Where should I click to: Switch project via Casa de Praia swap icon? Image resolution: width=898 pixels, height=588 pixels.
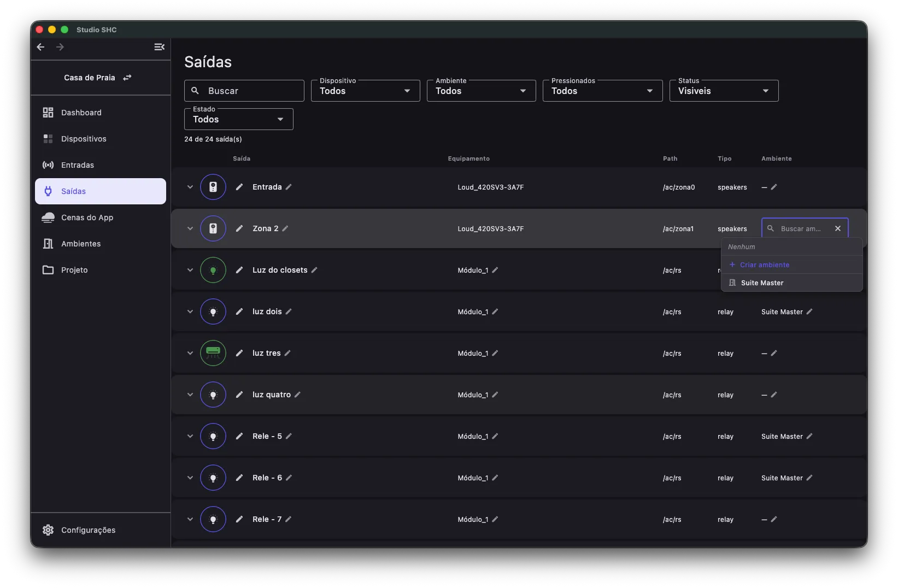coord(127,78)
